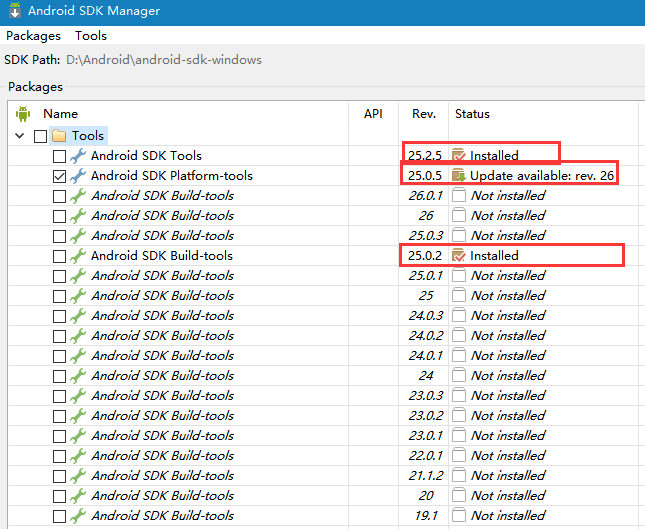Image resolution: width=645 pixels, height=529 pixels.
Task: Click installed status icon for SDK Tools 25.2.5
Action: [x=459, y=155]
